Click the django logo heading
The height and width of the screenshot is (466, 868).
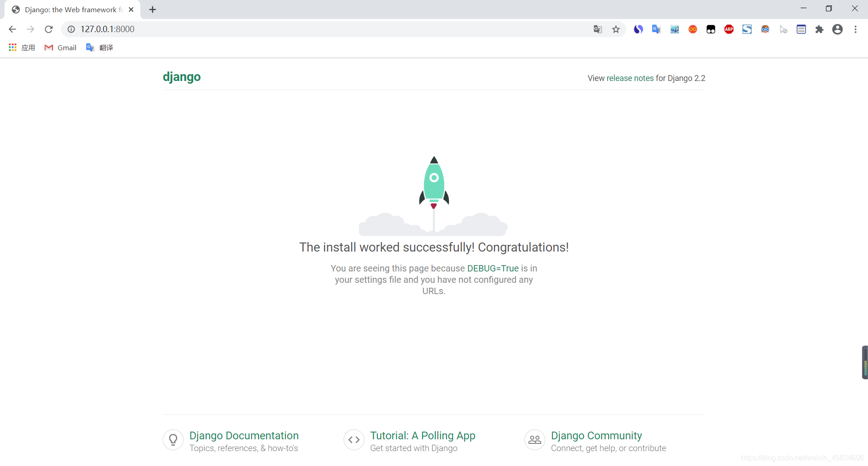[x=182, y=77]
